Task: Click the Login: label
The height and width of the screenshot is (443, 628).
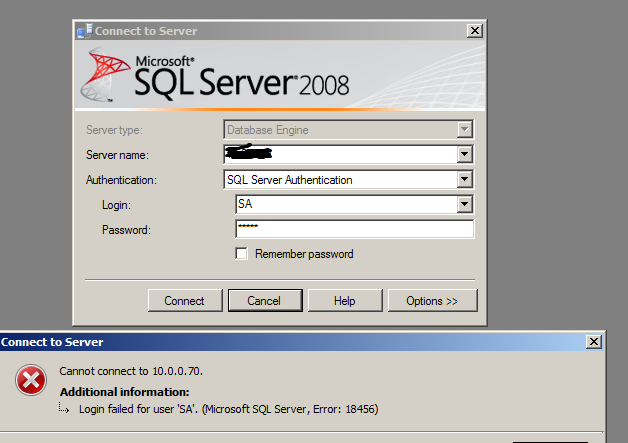Action: click(x=117, y=205)
